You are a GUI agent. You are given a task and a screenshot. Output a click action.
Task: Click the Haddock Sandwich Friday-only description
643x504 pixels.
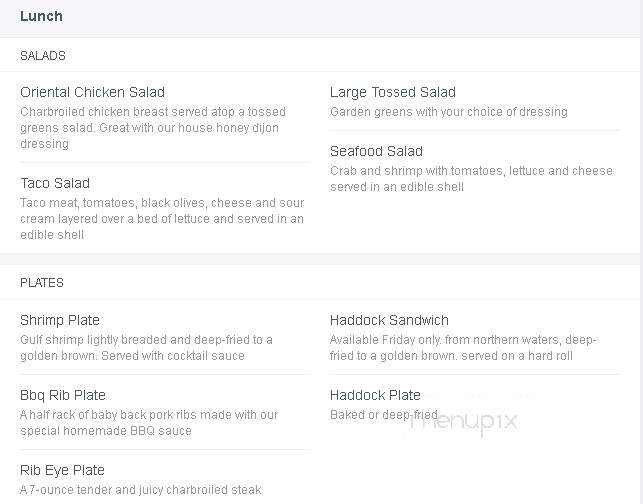pyautogui.click(x=463, y=348)
